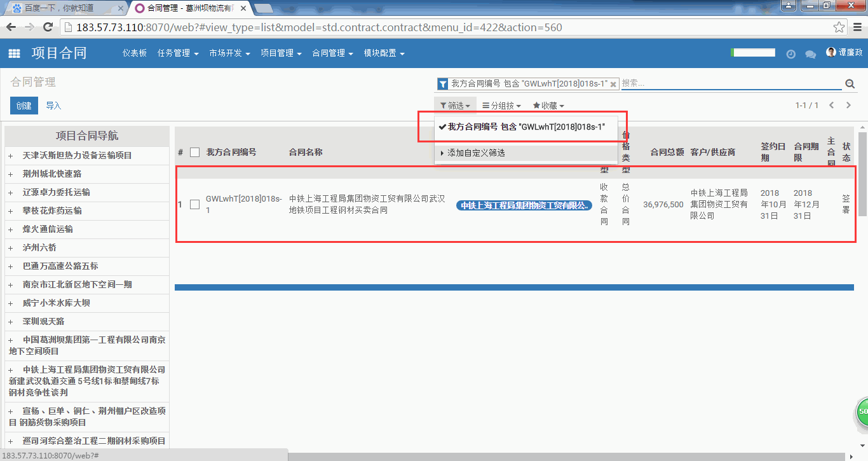Image resolution: width=868 pixels, height=461 pixels.
Task: Click the 导入 link
Action: tap(53, 106)
